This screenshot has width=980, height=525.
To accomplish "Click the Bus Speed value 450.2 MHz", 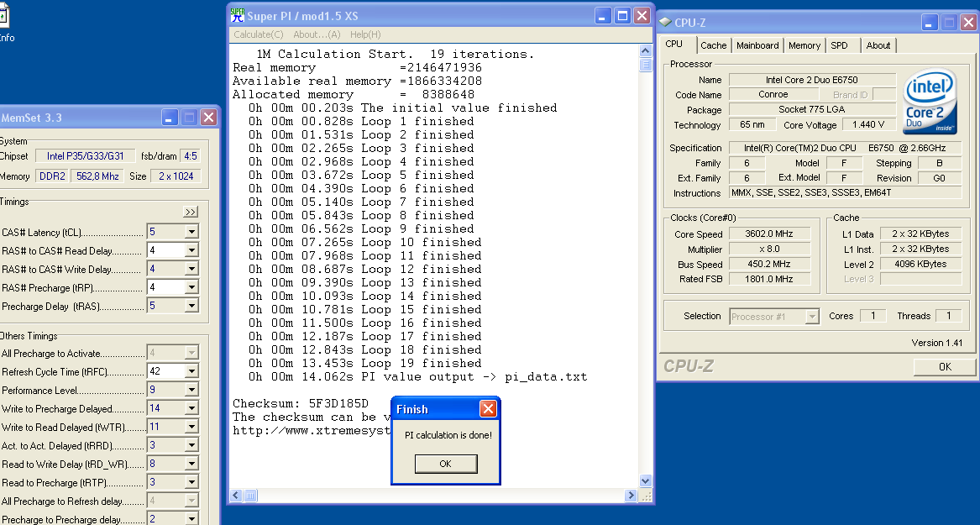I will coord(768,264).
